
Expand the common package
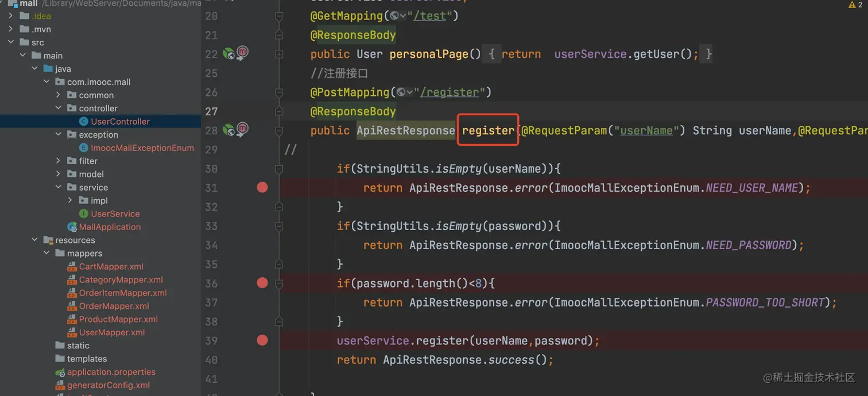click(59, 95)
